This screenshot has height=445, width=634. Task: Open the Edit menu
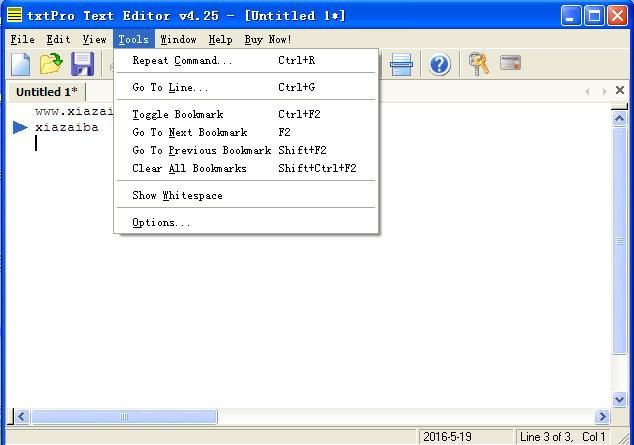[x=58, y=39]
